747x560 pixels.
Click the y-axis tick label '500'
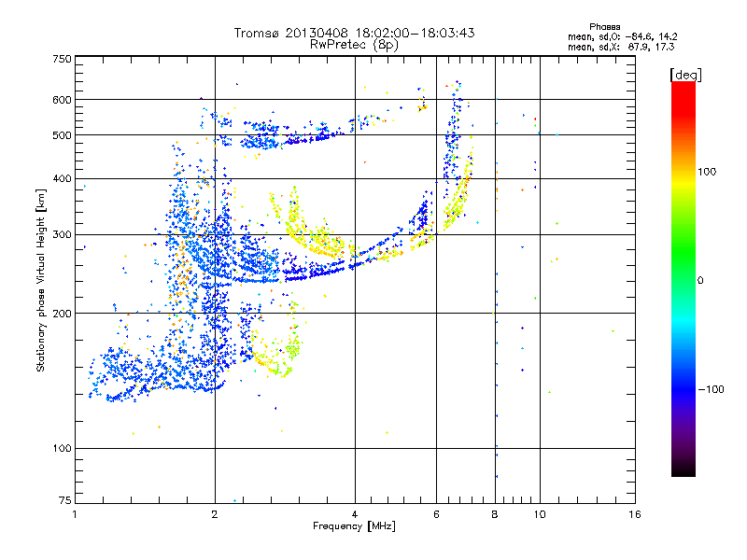point(62,134)
